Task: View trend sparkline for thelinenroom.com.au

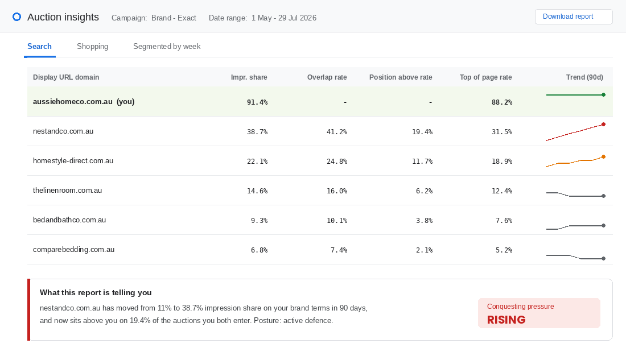Action: [x=576, y=195]
